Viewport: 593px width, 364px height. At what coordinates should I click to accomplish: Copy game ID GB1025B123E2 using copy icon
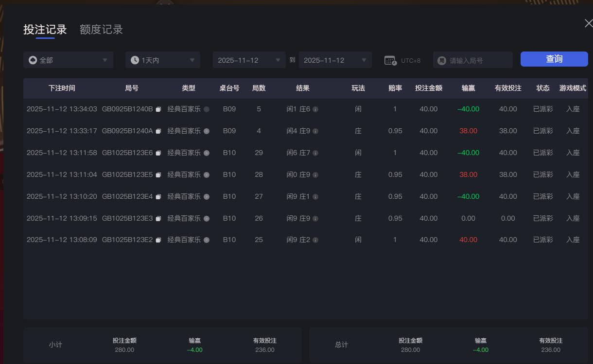click(158, 240)
